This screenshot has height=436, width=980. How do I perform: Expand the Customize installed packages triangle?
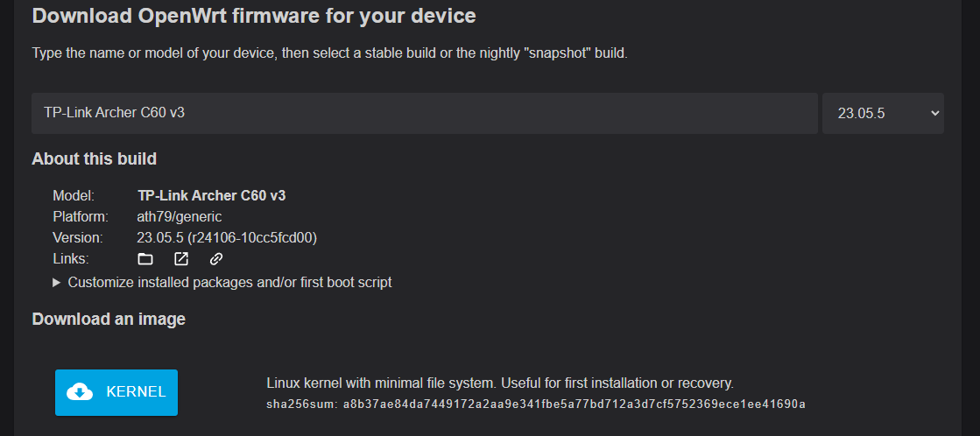(x=56, y=282)
